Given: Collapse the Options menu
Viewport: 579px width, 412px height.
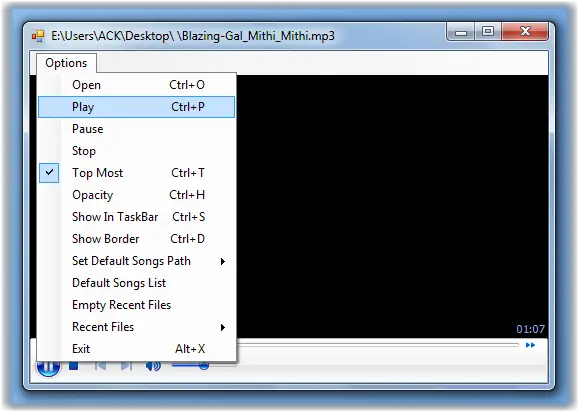Looking at the screenshot, I should [66, 63].
